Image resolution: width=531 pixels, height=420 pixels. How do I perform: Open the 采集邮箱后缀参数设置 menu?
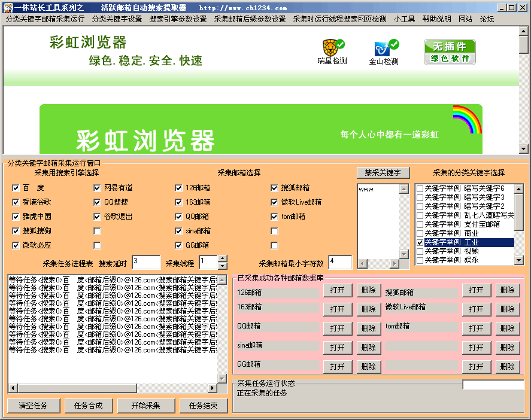250,19
